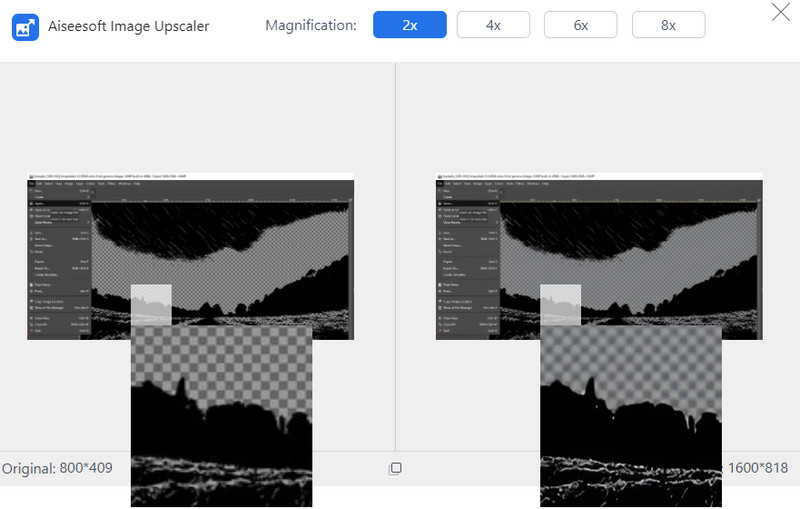Click the vertical divider between the two previews
Screen dimensions: 800x509
(395, 250)
